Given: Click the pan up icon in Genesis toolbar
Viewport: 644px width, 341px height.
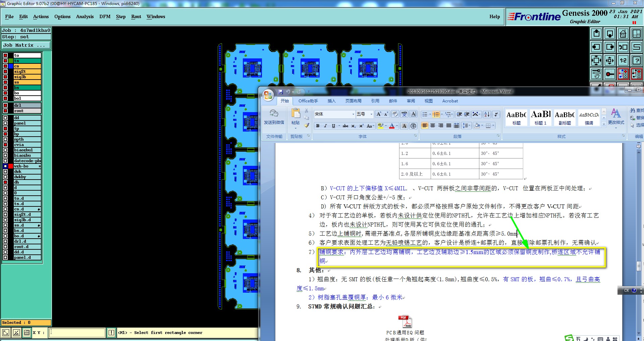Looking at the screenshot, I should click(596, 34).
